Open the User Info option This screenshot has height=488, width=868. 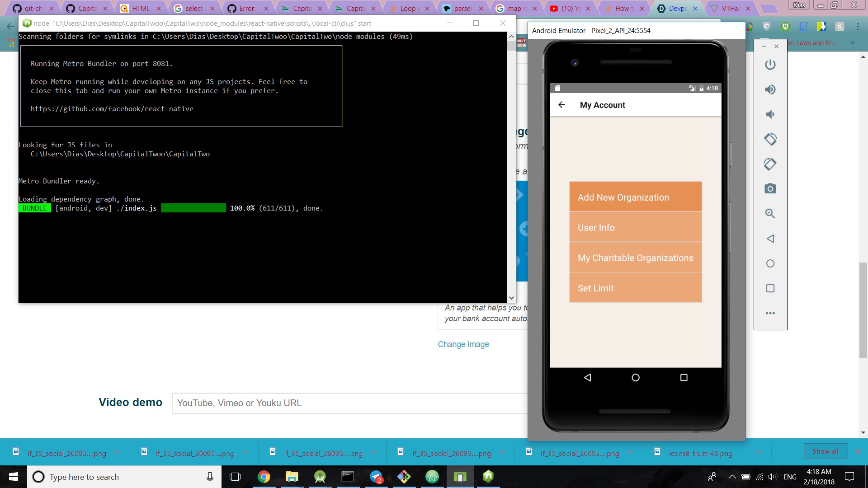click(x=635, y=227)
